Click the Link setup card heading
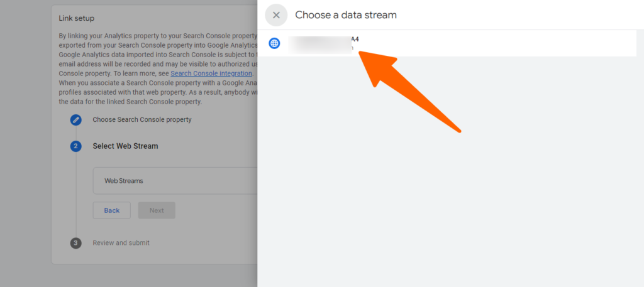The width and height of the screenshot is (644, 287). click(x=77, y=19)
